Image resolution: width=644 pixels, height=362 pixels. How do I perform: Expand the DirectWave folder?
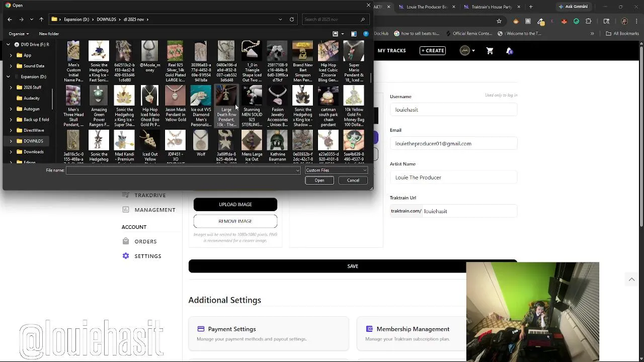(x=11, y=130)
